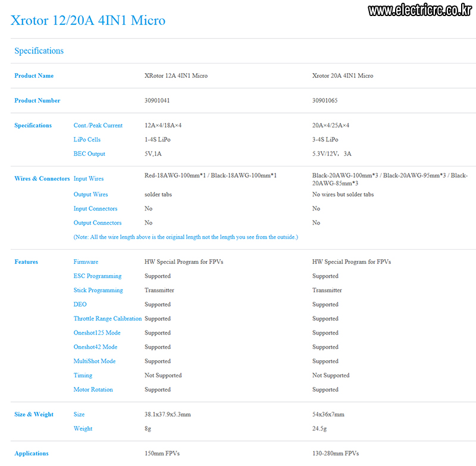Select the 'Product Name' row label
This screenshot has height=466, width=476.
[x=34, y=75]
